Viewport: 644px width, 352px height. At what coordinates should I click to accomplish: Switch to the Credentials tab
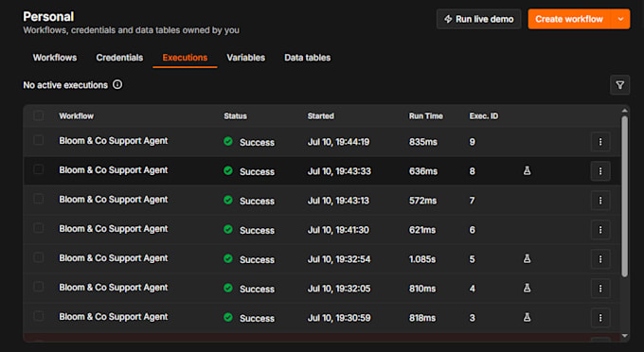click(119, 58)
